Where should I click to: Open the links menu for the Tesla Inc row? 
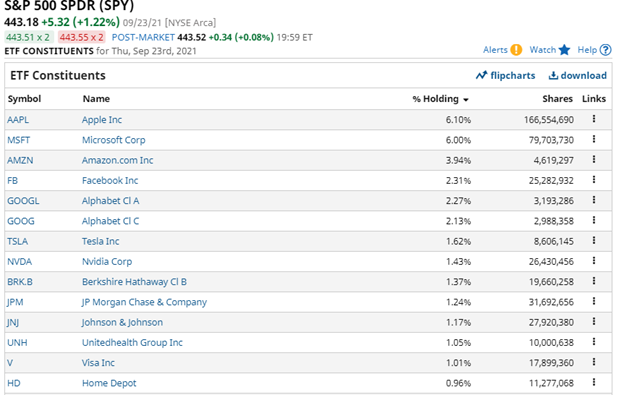click(x=594, y=240)
